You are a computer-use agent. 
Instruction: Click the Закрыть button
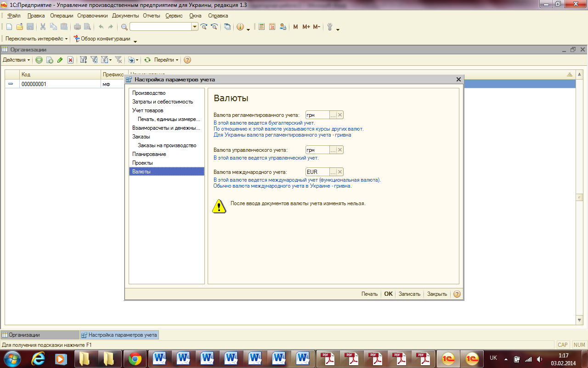pyautogui.click(x=437, y=294)
